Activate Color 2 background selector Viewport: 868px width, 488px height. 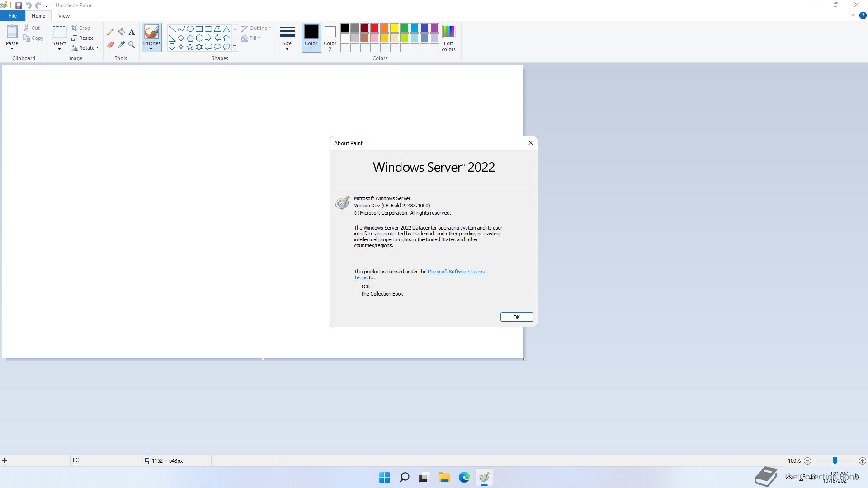330,38
